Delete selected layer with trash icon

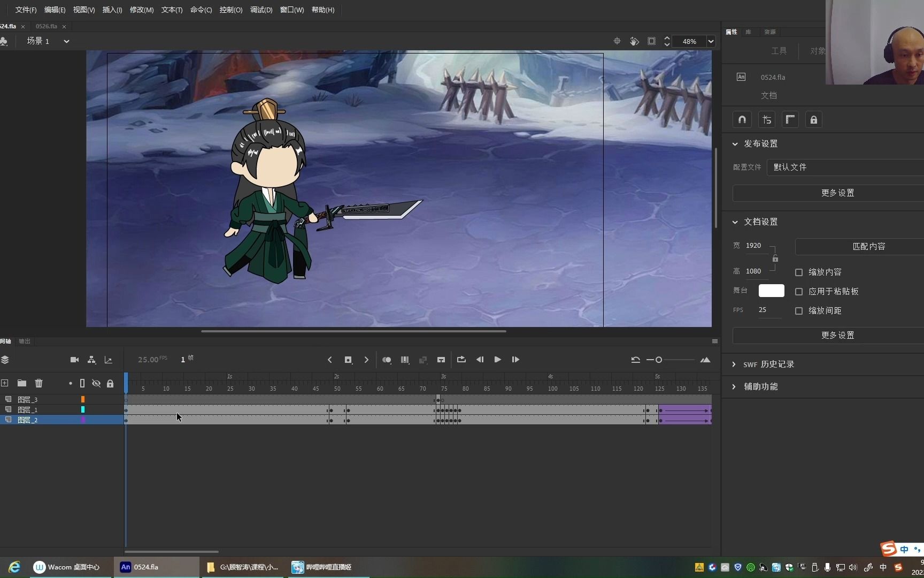(x=39, y=383)
